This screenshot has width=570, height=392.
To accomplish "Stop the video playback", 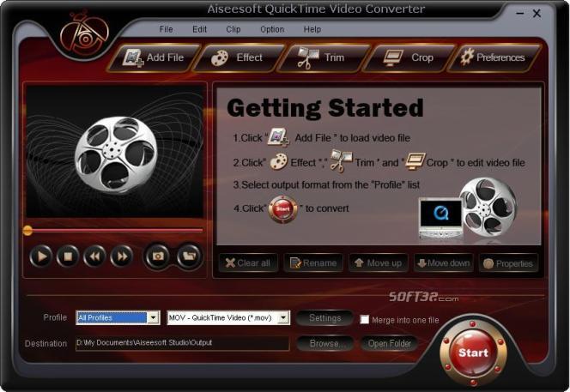I will click(68, 256).
